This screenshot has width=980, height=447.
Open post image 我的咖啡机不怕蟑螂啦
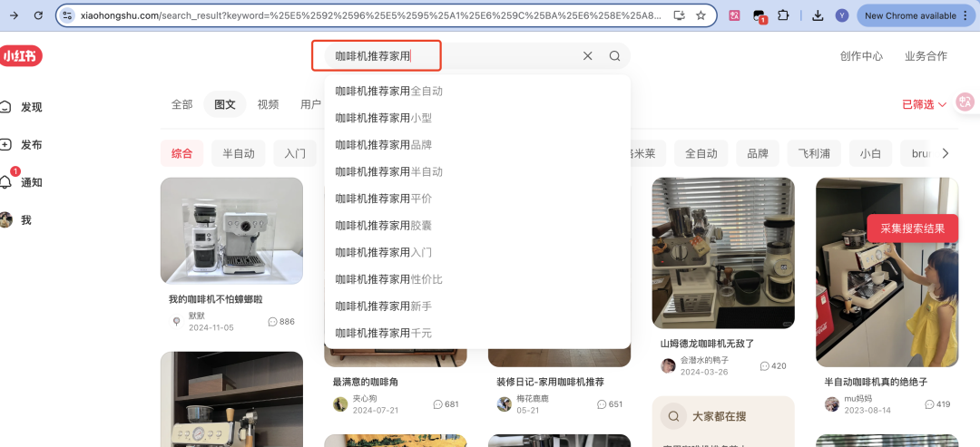click(x=232, y=231)
